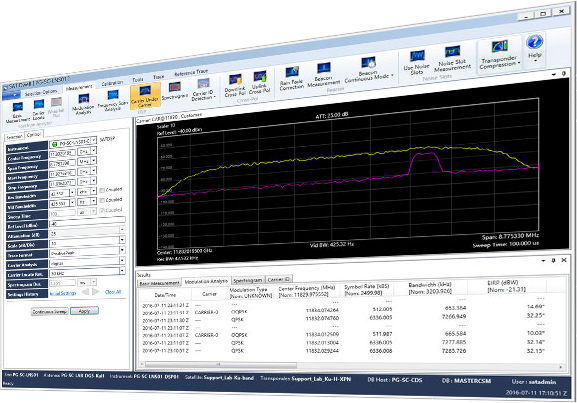The image size is (577, 403).
Task: Toggle the Coupled checkbox for Vid Bandwidth
Action: tap(102, 200)
